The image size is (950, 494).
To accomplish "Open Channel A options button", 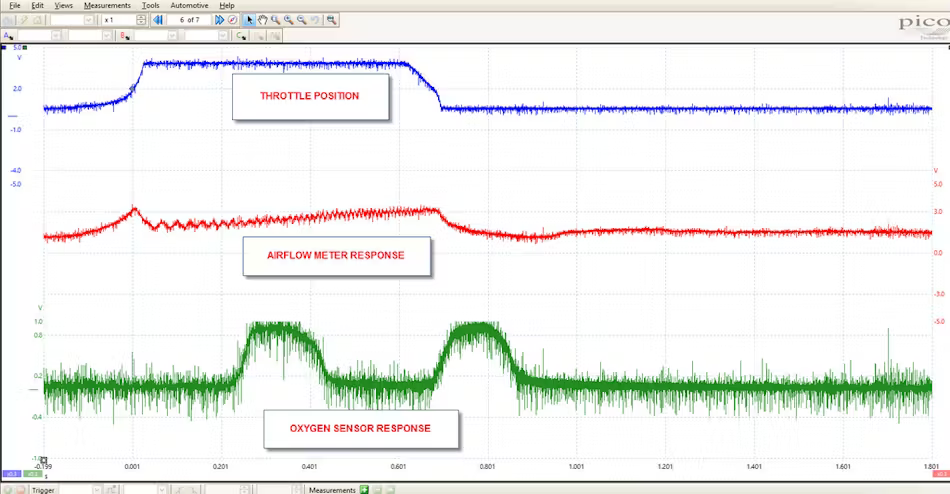I will (x=7, y=35).
